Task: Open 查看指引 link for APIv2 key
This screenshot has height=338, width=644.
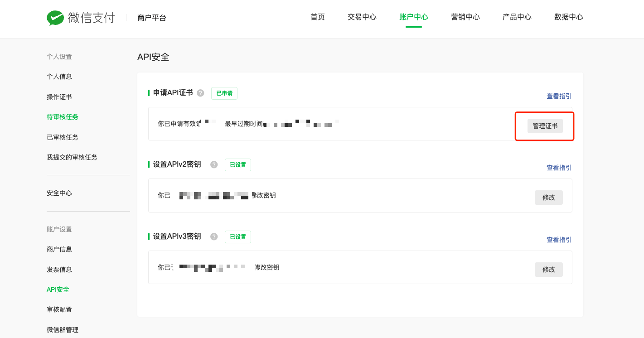Action: pyautogui.click(x=559, y=168)
